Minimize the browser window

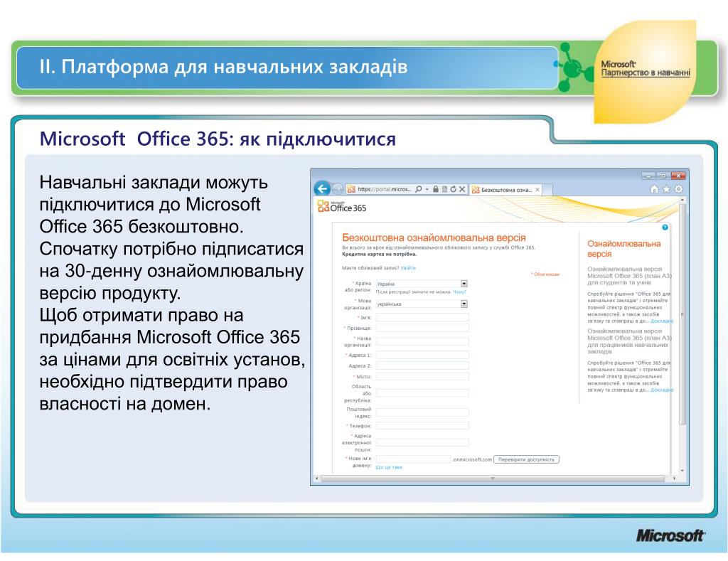(648, 176)
